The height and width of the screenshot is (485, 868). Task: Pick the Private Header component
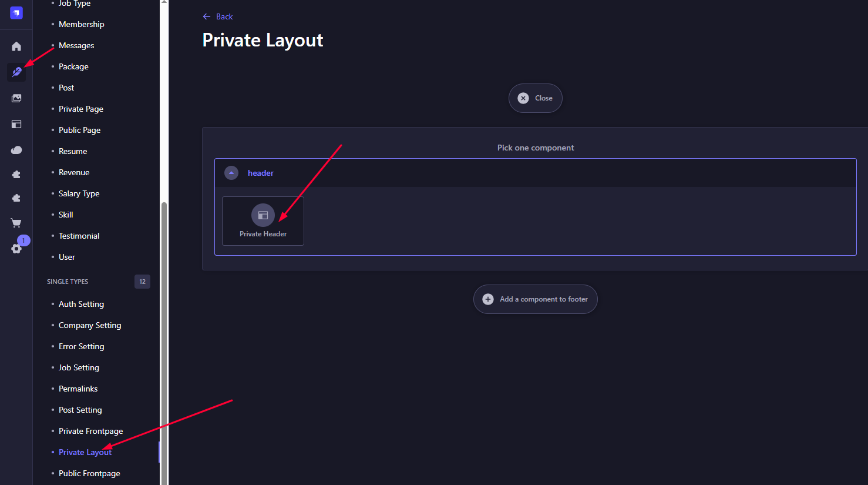point(263,221)
